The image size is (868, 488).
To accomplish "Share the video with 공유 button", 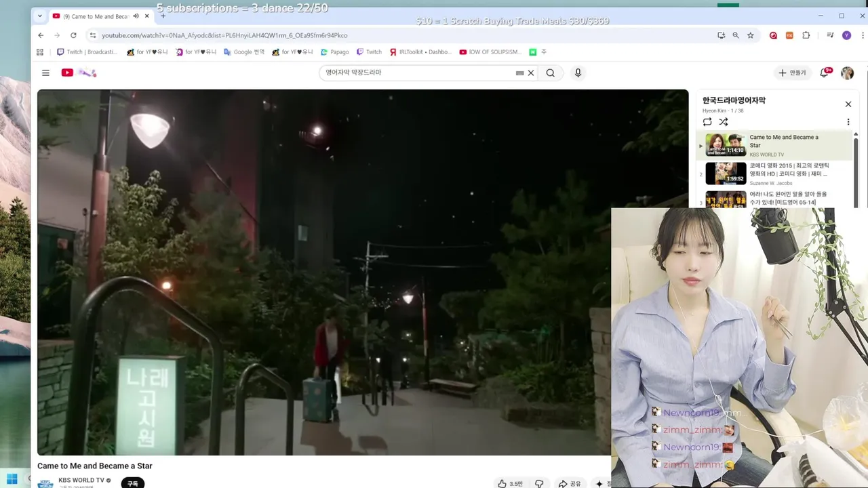I will pos(570,483).
